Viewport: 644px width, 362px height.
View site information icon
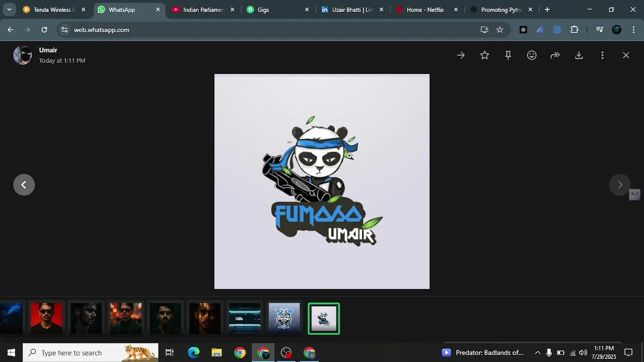point(64,30)
